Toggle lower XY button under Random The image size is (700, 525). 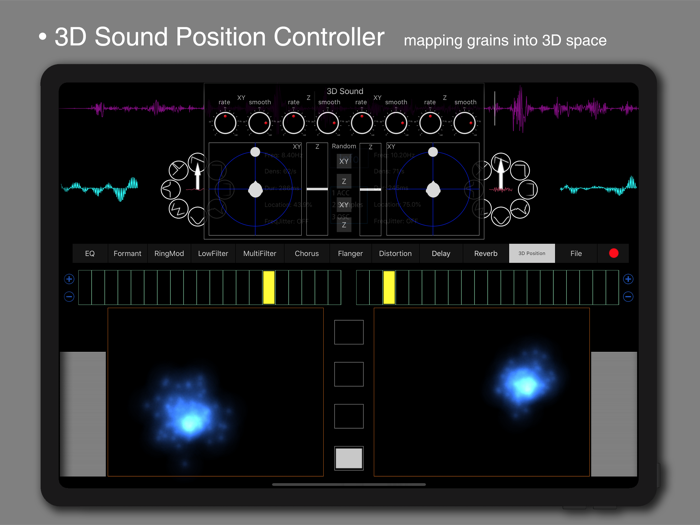point(344,205)
